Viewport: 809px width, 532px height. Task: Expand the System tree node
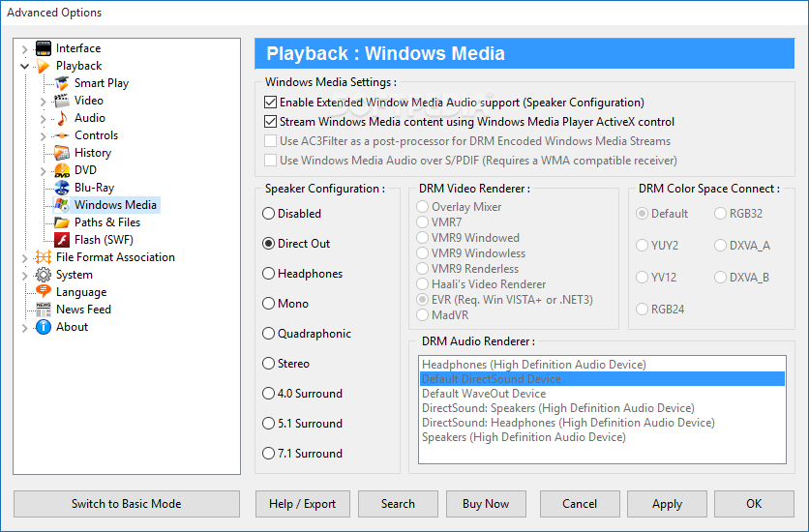coord(25,276)
